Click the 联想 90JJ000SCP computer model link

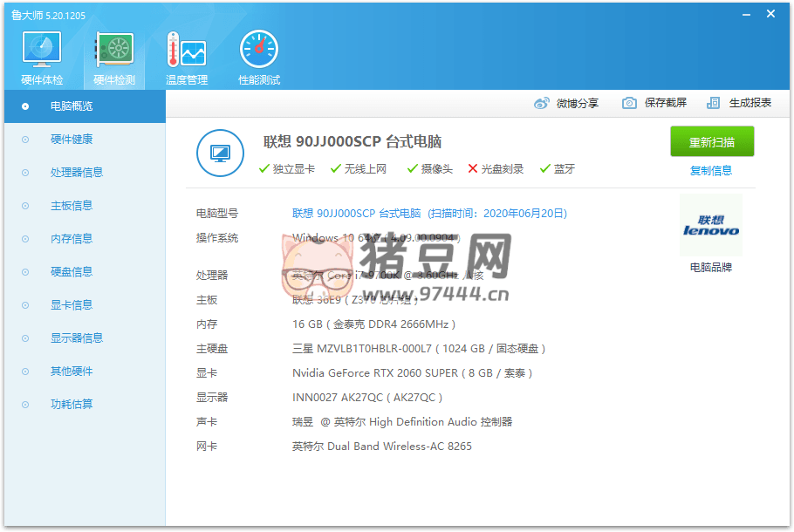point(356,213)
